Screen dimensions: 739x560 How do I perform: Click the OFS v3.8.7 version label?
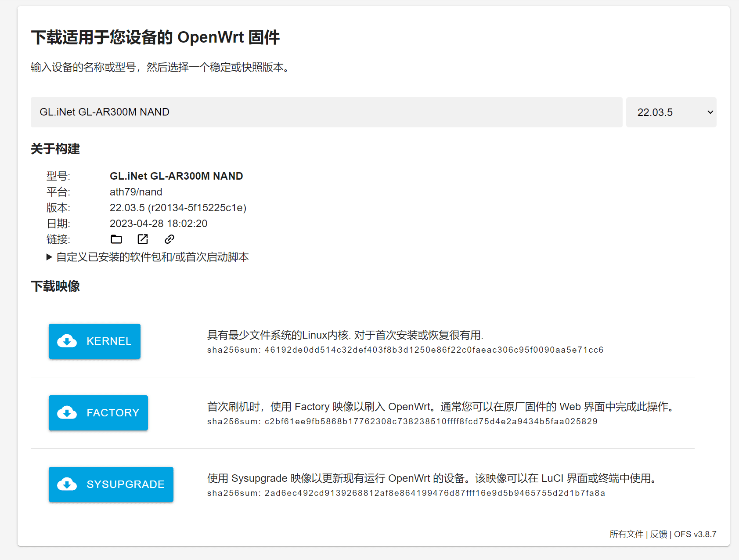(695, 534)
